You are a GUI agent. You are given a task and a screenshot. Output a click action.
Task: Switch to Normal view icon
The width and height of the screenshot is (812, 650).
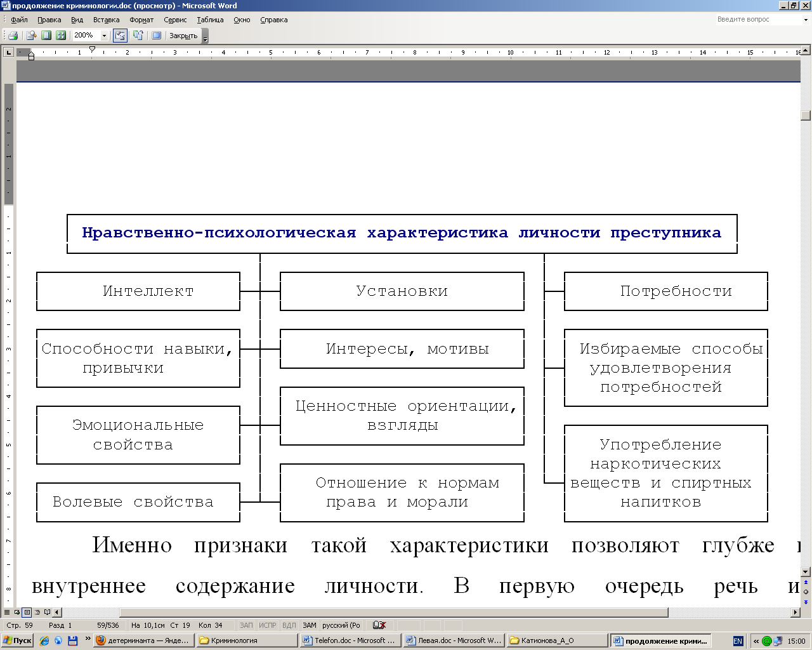tap(7, 613)
